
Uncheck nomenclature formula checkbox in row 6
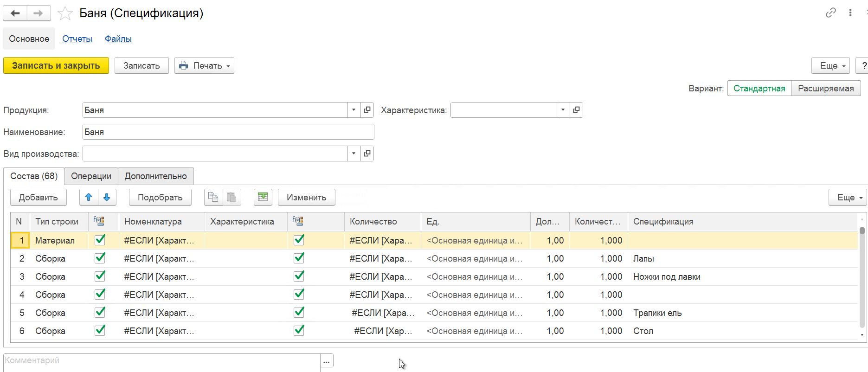coord(100,330)
